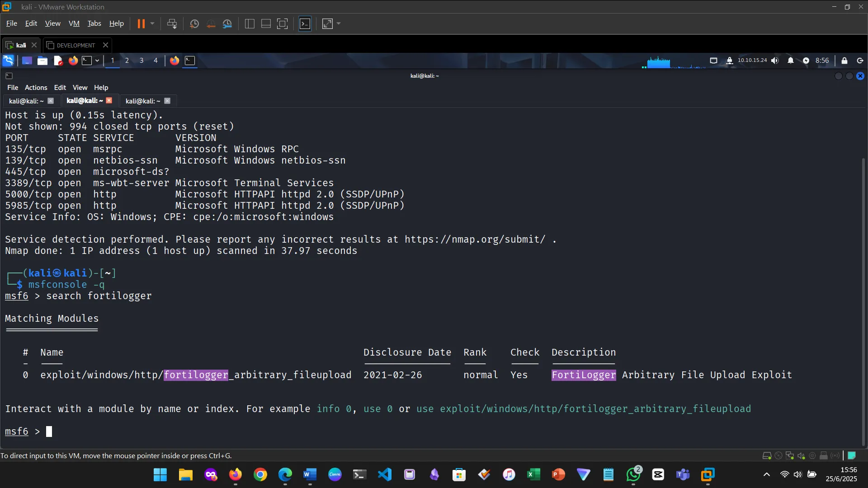The image size is (868, 488).
Task: Open the suspend options dropdown arrow
Action: pyautogui.click(x=153, y=23)
